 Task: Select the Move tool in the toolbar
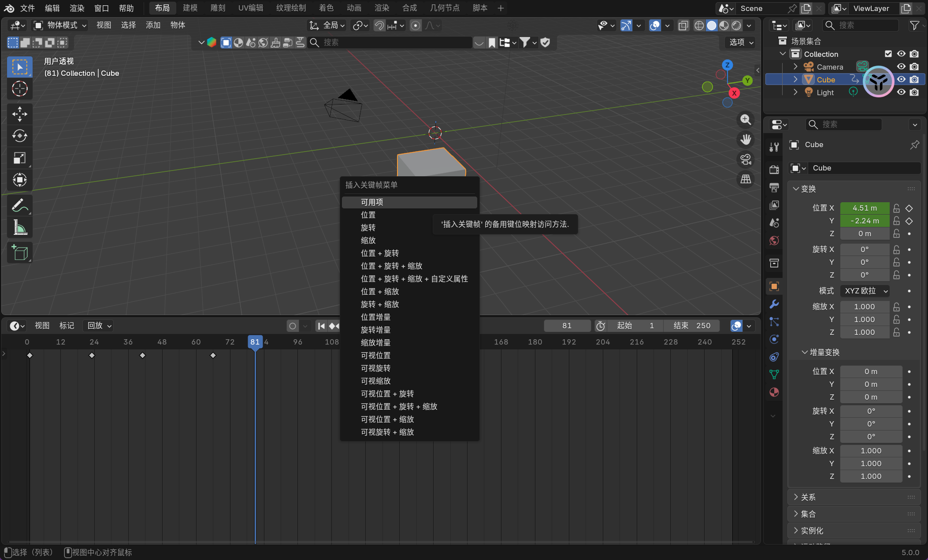click(19, 114)
